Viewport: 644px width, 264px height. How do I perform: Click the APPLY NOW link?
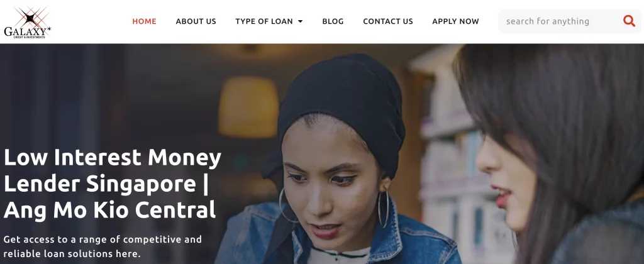[455, 21]
